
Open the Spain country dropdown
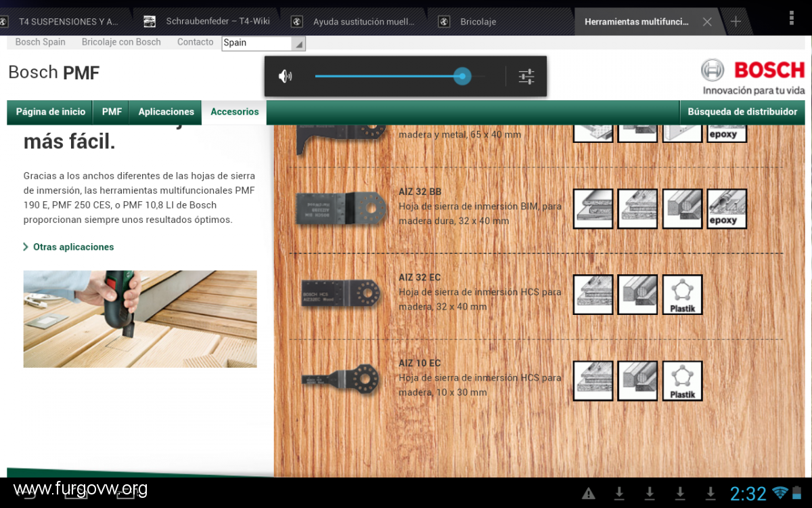(x=263, y=43)
